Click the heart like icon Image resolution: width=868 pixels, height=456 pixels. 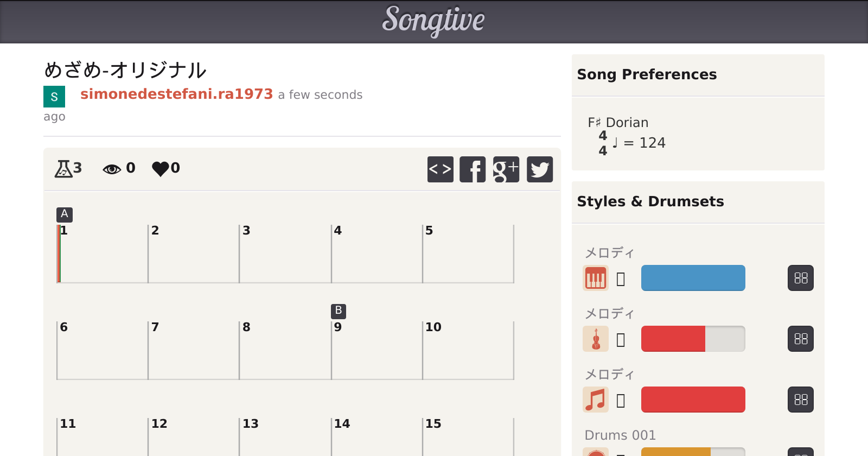click(160, 169)
